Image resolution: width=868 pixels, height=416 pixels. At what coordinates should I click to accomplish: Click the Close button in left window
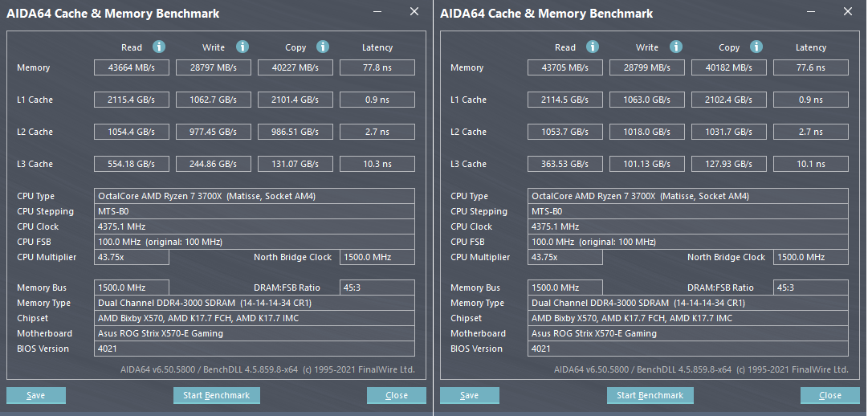tap(397, 395)
